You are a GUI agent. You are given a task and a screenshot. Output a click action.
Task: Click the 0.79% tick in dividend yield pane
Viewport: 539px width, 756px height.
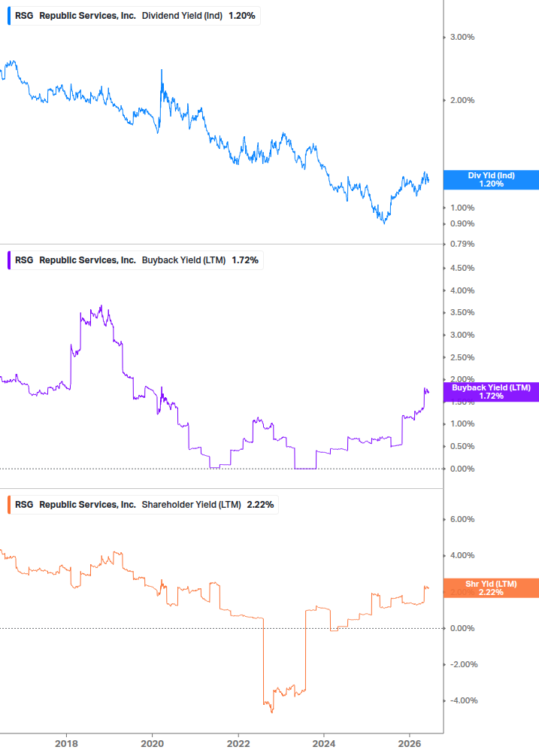coord(462,244)
